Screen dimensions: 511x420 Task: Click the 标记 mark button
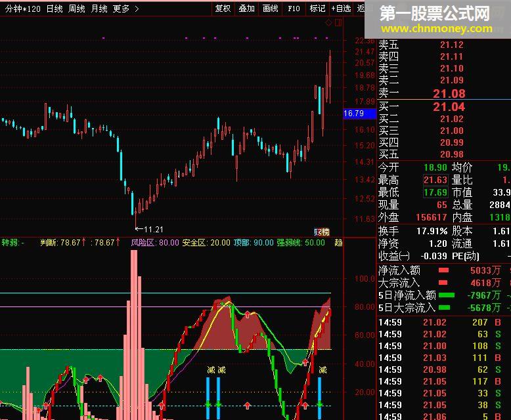pos(317,9)
